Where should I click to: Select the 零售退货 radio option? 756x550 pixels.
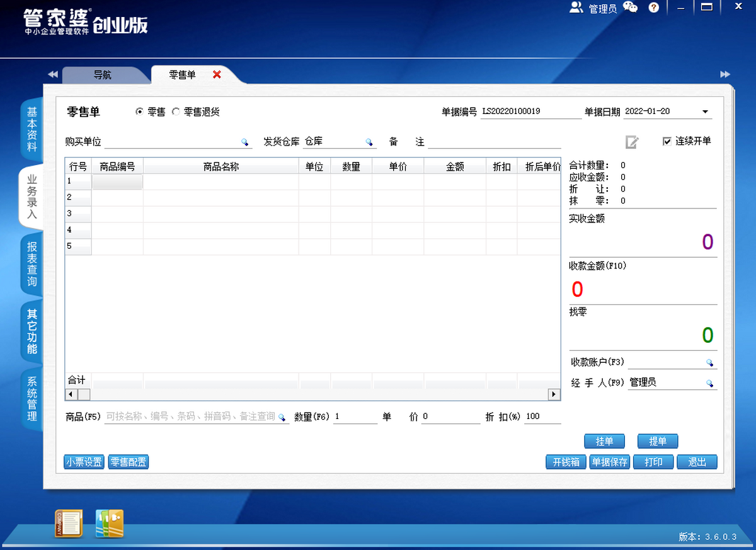(x=176, y=112)
